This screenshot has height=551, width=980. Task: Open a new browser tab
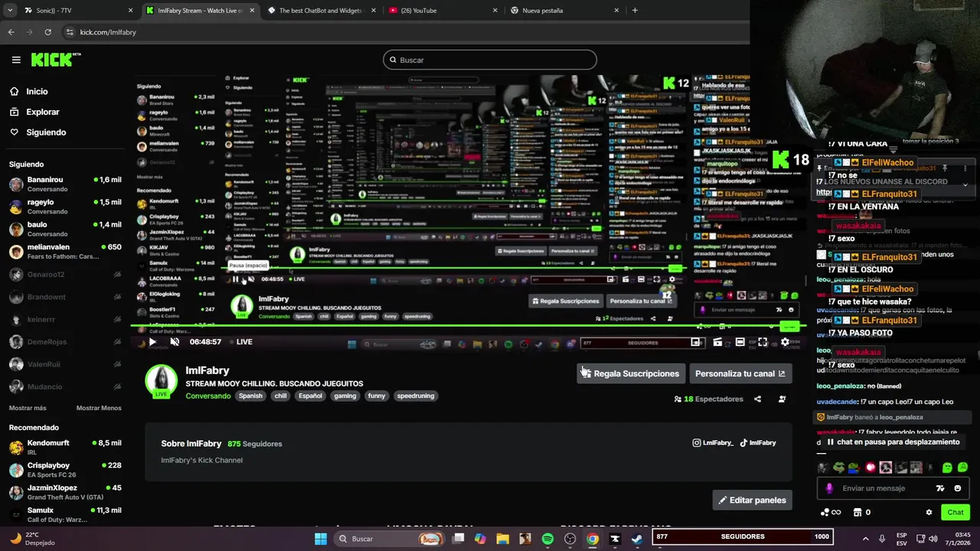click(635, 11)
